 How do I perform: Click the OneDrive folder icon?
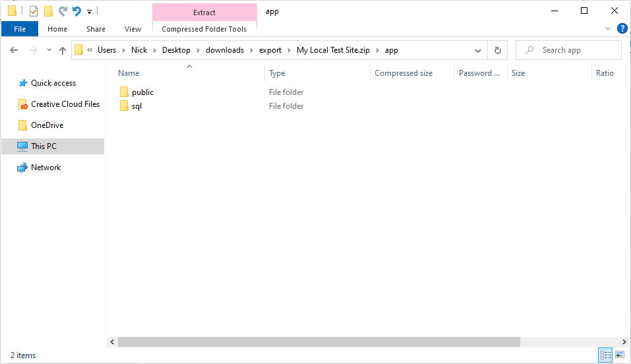pyautogui.click(x=22, y=125)
